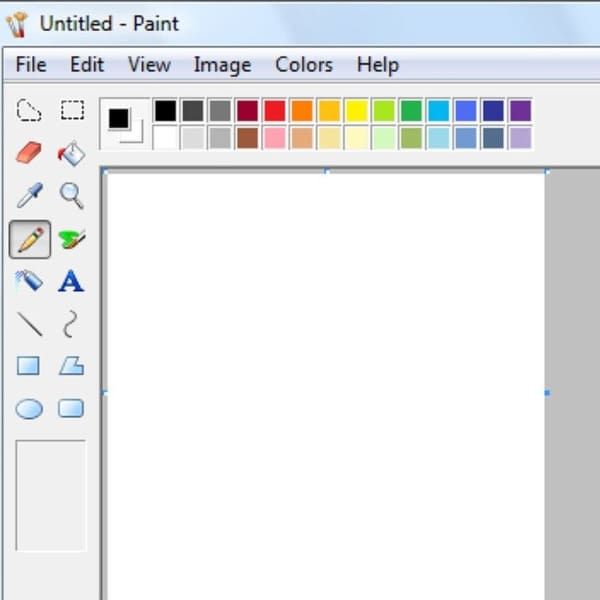Select the navy blue swatch in top row

click(x=493, y=111)
